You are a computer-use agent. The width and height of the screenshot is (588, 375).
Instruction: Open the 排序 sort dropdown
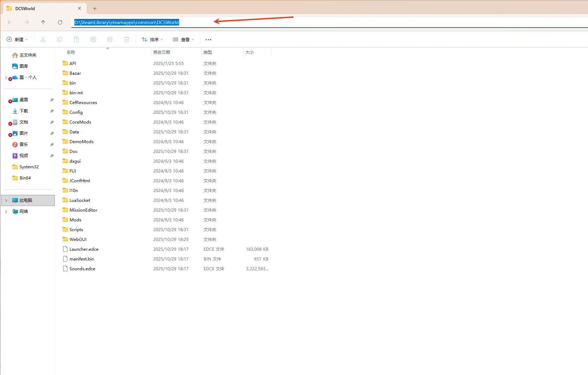(x=152, y=39)
